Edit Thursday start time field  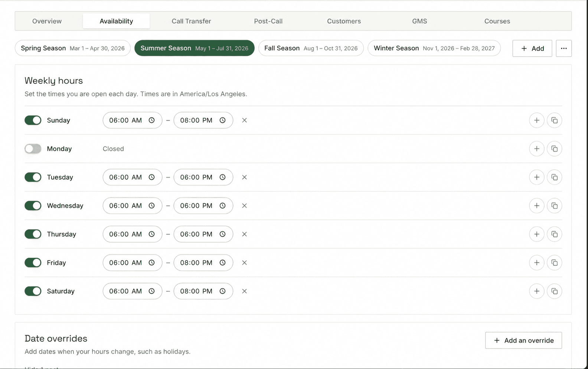tap(133, 234)
